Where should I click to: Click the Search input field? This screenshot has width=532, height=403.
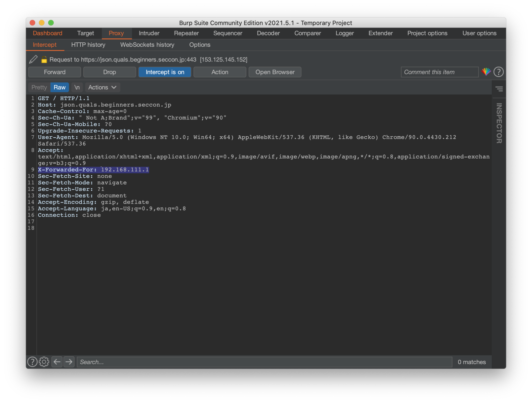265,362
